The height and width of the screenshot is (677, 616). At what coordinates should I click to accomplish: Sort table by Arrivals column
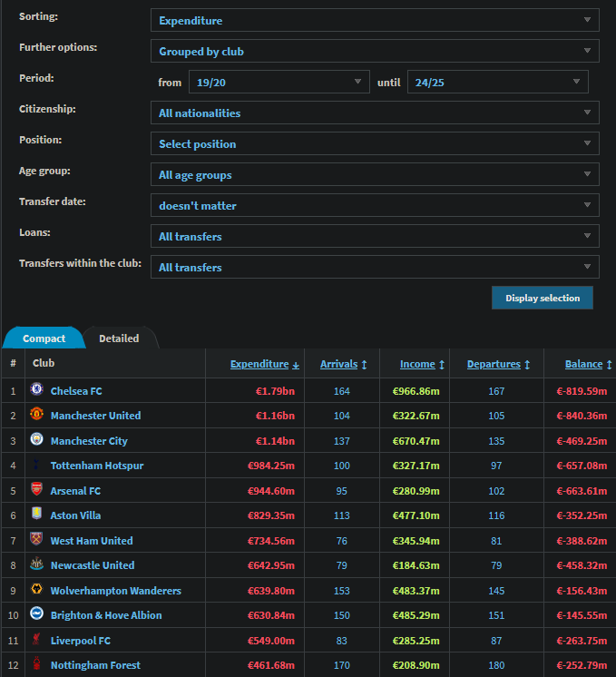[x=343, y=364]
